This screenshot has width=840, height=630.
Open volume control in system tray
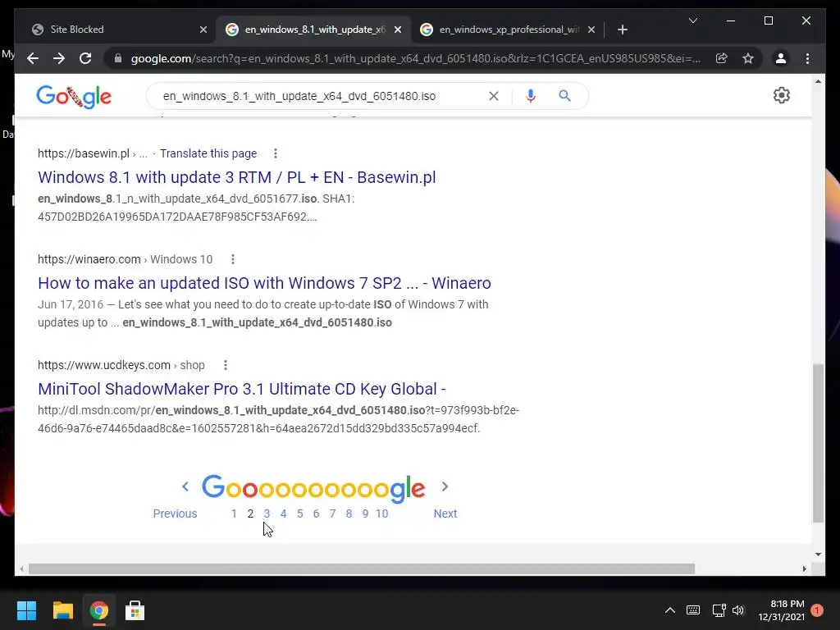coord(738,610)
